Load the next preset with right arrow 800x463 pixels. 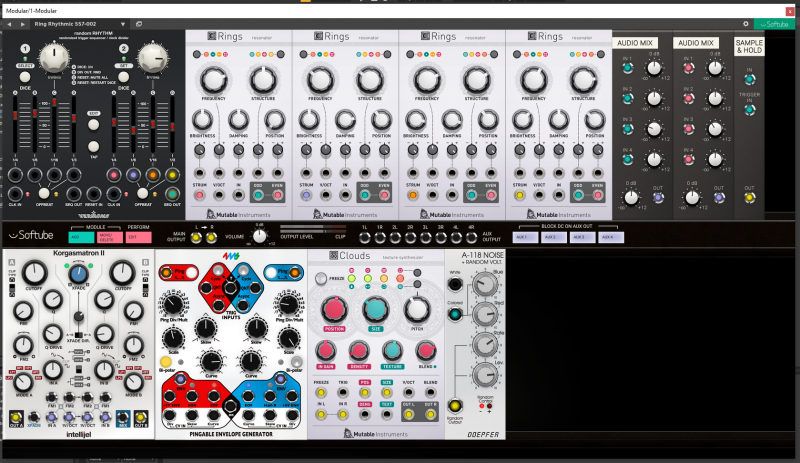click(22, 24)
